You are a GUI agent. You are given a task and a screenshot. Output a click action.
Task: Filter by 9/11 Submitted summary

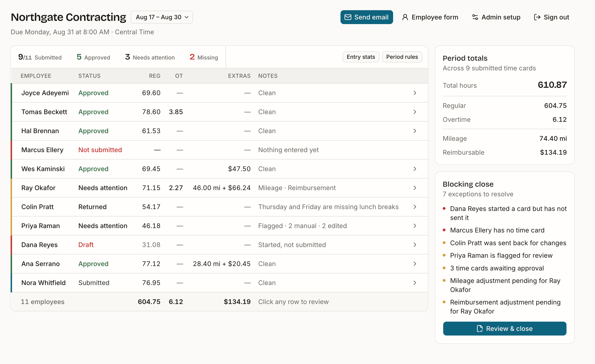tap(40, 57)
